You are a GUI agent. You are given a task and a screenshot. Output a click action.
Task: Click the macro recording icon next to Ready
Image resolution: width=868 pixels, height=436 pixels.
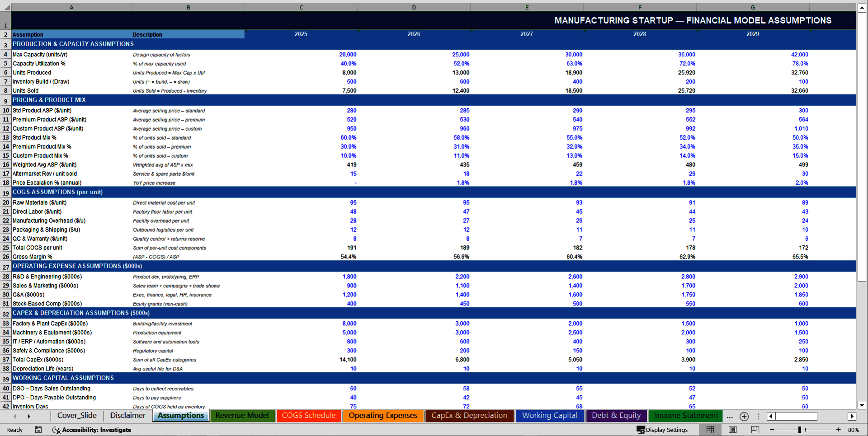38,430
